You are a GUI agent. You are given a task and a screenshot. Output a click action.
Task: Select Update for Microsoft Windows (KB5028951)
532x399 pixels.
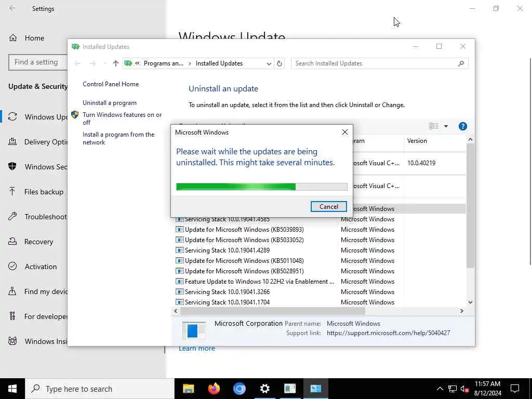(244, 271)
